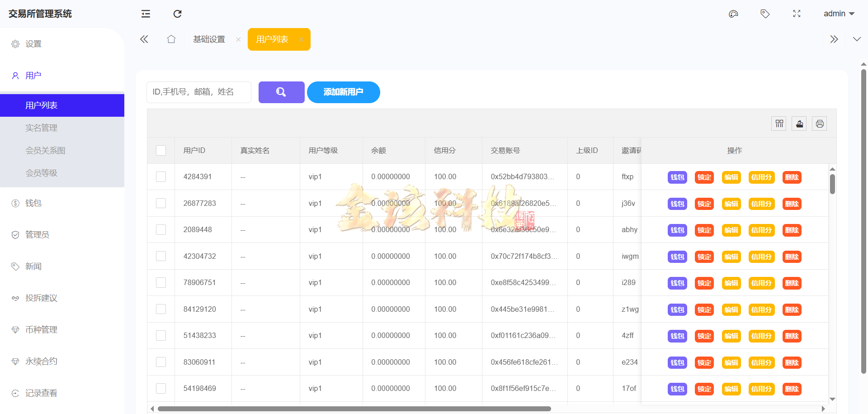
Task: Switch to the 基础设置 tab
Action: [x=208, y=39]
